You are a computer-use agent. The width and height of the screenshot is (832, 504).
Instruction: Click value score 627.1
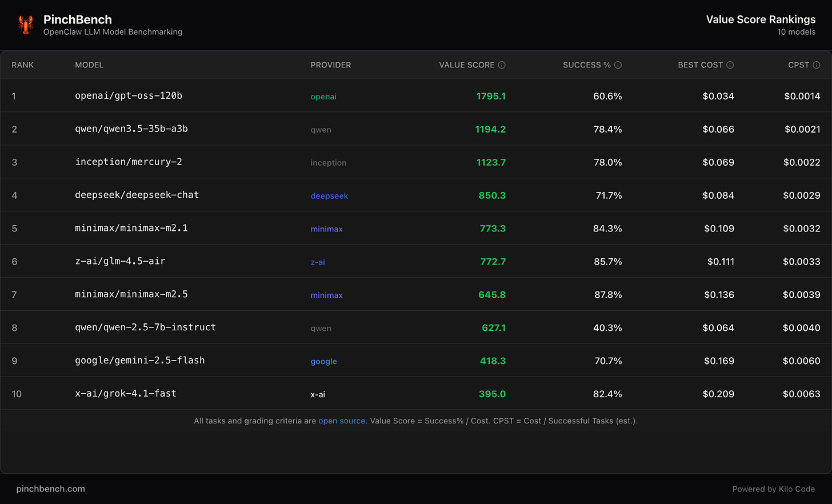point(494,329)
